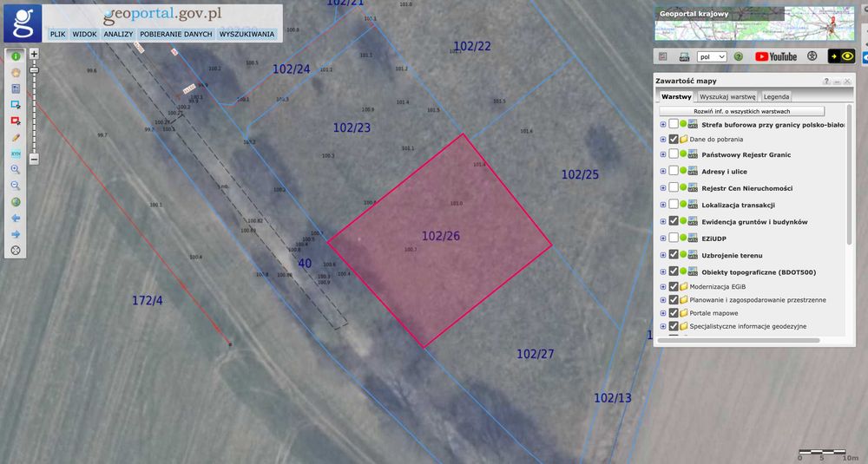Uncheck Dane do pobrania folder
This screenshot has width=868, height=464.
tap(674, 140)
